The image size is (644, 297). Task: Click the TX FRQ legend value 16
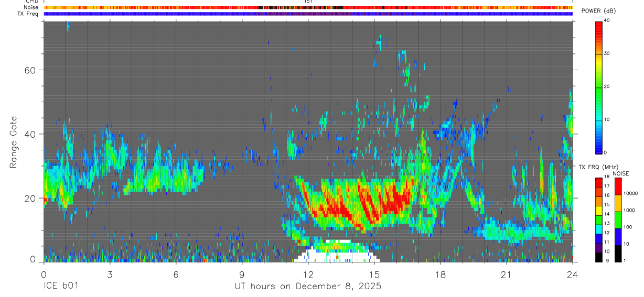point(607,195)
